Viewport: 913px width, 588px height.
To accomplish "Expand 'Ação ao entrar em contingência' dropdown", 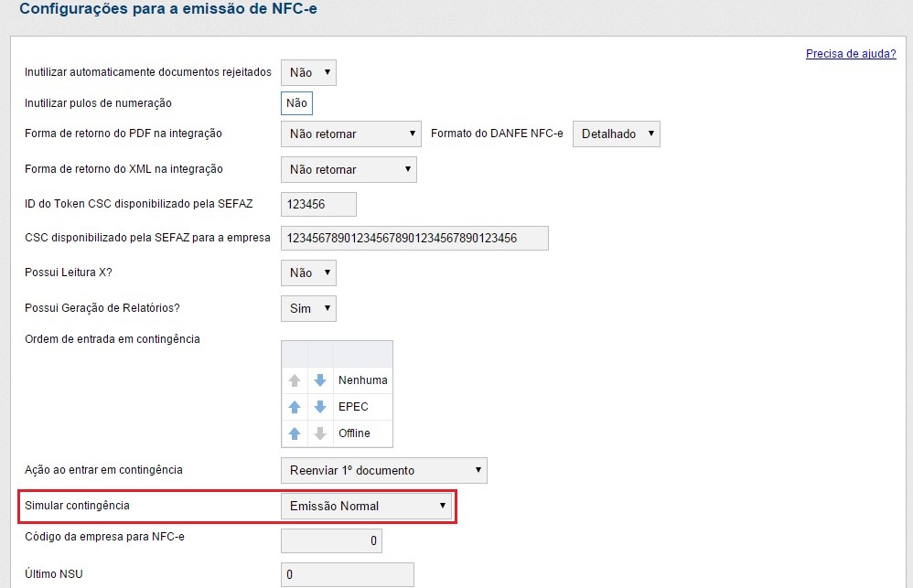I will click(x=383, y=471).
